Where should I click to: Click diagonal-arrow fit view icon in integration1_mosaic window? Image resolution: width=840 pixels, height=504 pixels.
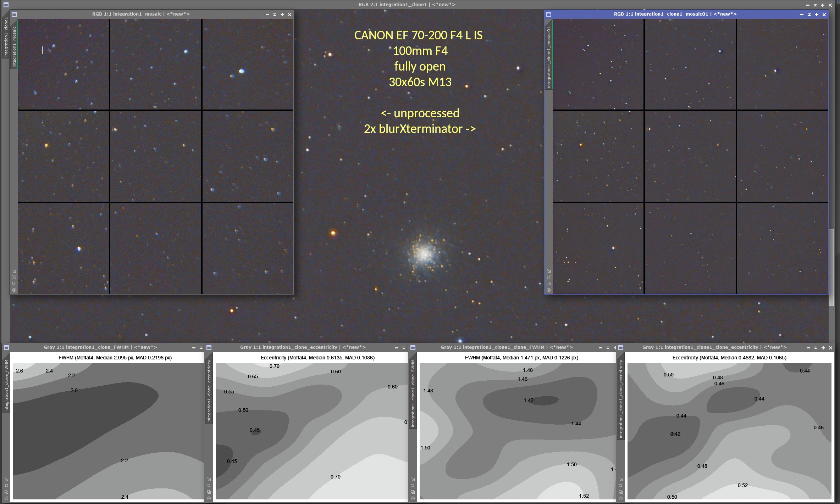pyautogui.click(x=14, y=271)
